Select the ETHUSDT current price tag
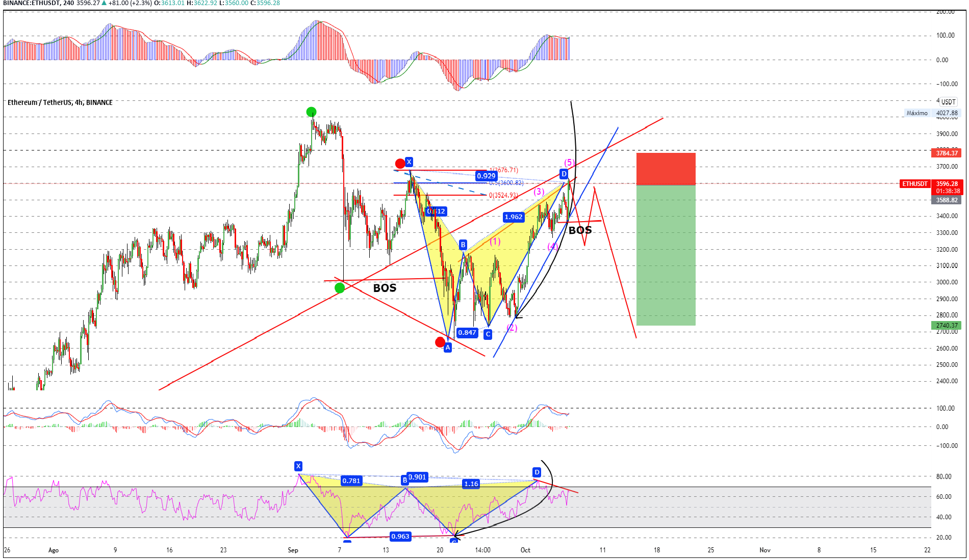This screenshot has height=560, width=969. point(915,184)
